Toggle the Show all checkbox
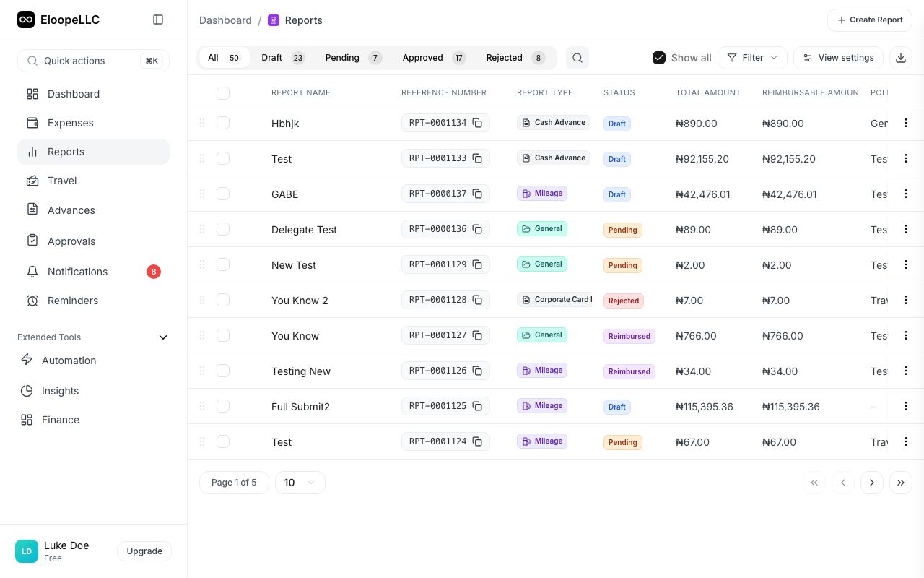The width and height of the screenshot is (924, 578). coord(659,57)
